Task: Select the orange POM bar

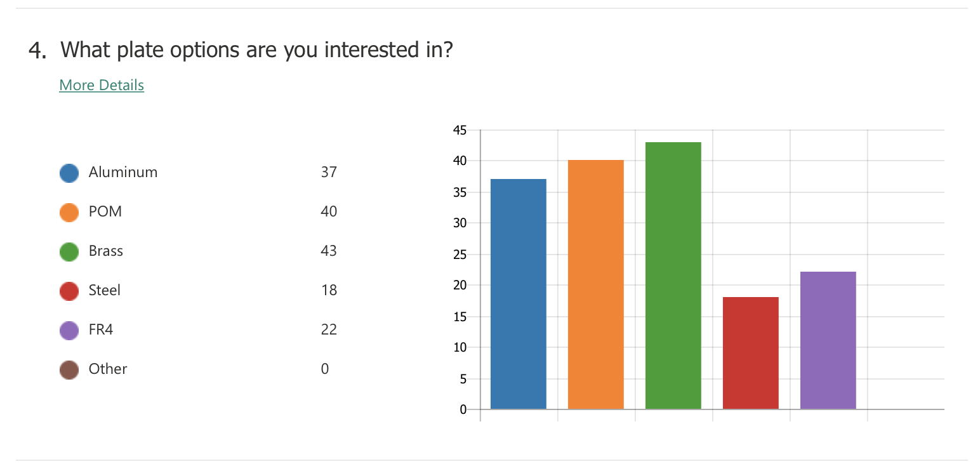Action: click(x=596, y=284)
